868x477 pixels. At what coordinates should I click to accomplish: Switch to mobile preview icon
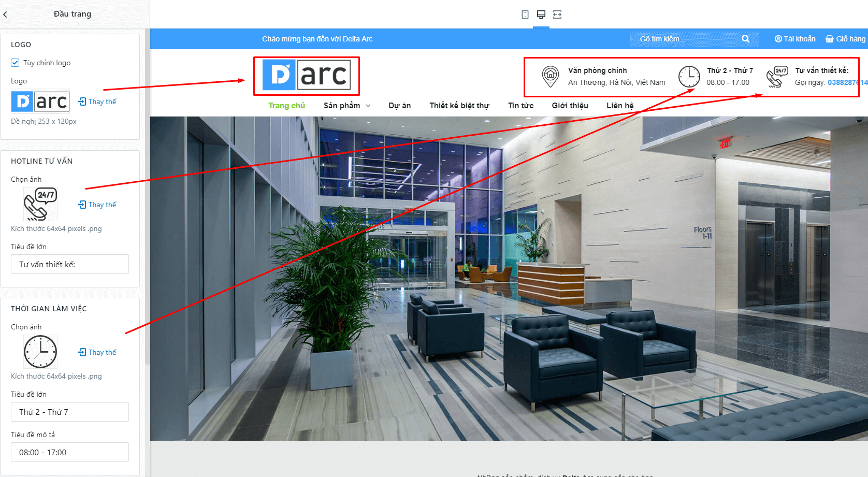click(525, 15)
